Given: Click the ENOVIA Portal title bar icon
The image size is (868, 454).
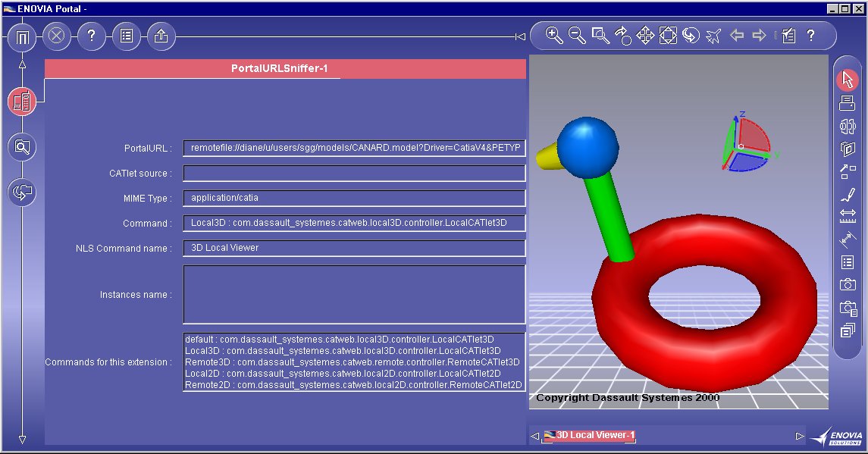Looking at the screenshot, I should (x=9, y=9).
